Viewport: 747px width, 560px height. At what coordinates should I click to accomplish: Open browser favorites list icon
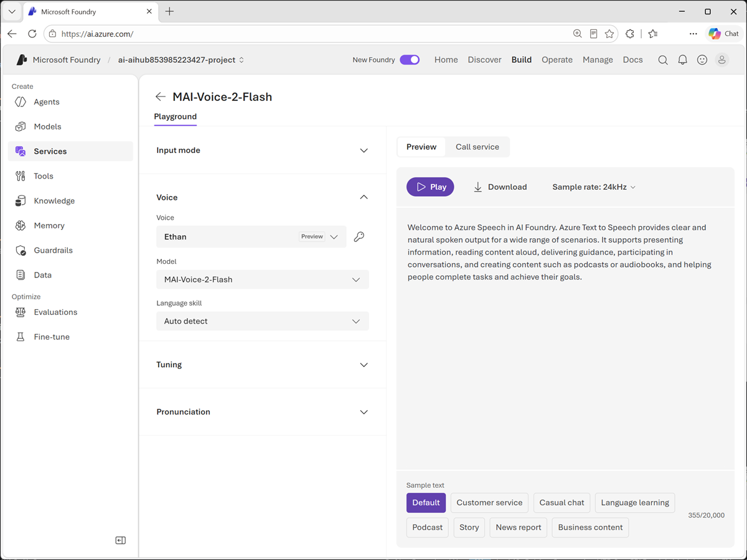pos(652,34)
